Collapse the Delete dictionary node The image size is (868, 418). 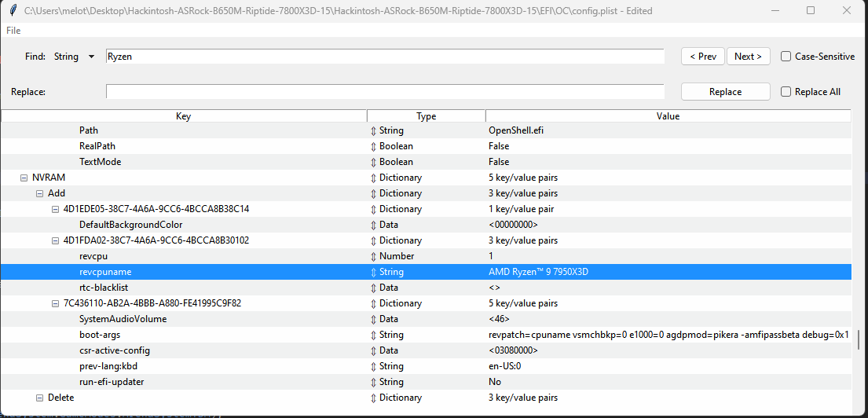tap(40, 398)
